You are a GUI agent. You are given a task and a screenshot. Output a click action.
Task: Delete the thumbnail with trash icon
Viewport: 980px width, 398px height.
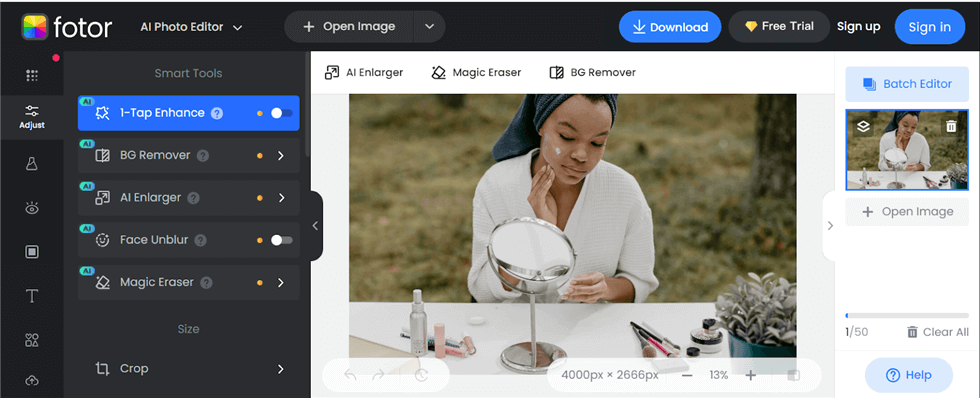click(951, 127)
